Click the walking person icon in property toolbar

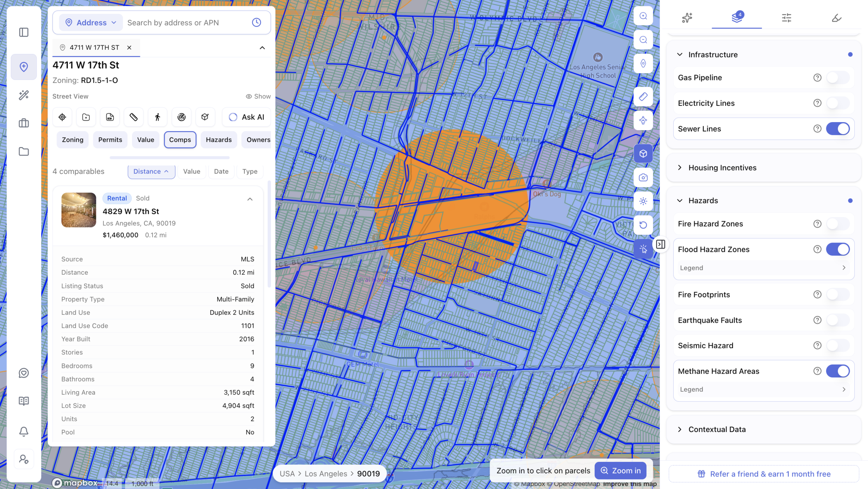click(x=157, y=117)
